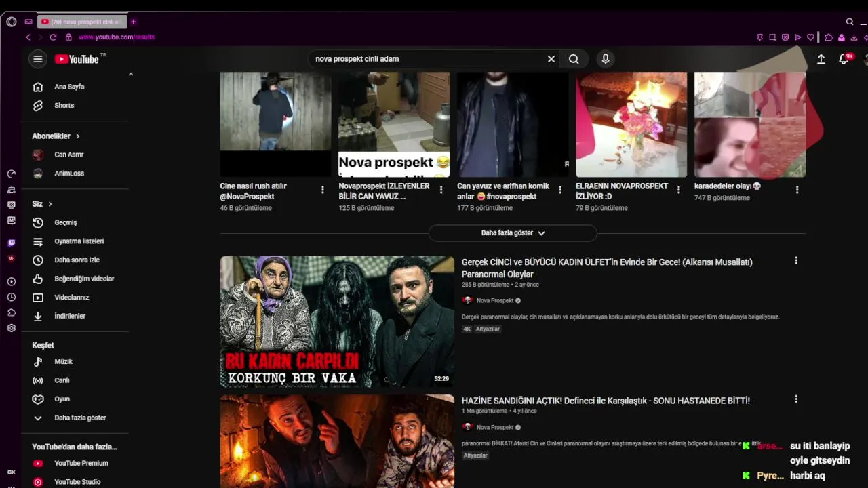
Task: Open Nova Prospekt channel under 'Gerçek CİNCİ' video
Action: coord(495,300)
